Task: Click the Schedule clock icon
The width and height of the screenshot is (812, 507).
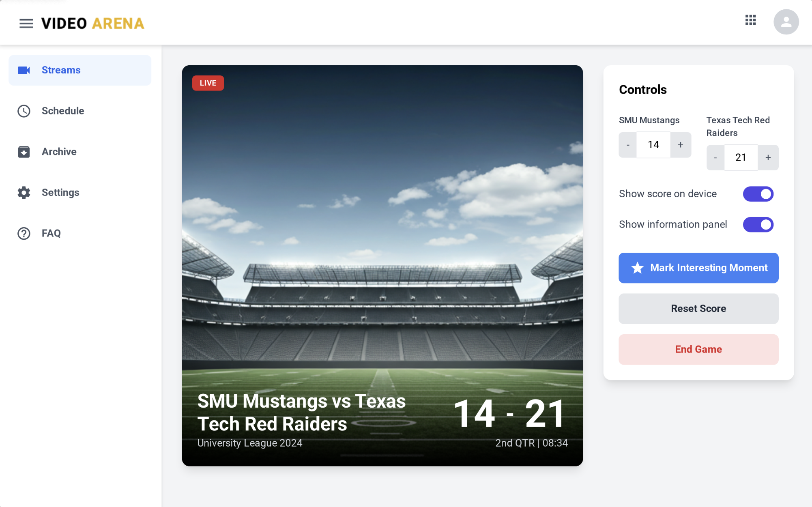Action: pos(24,111)
